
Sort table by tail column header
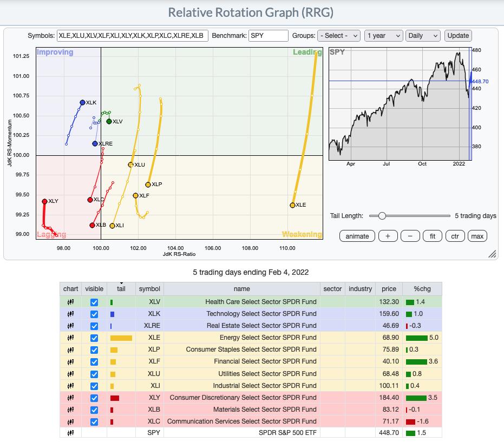pyautogui.click(x=121, y=289)
